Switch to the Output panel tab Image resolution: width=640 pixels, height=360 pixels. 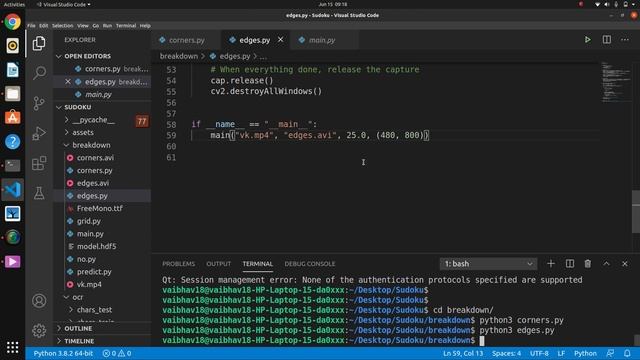click(x=218, y=264)
